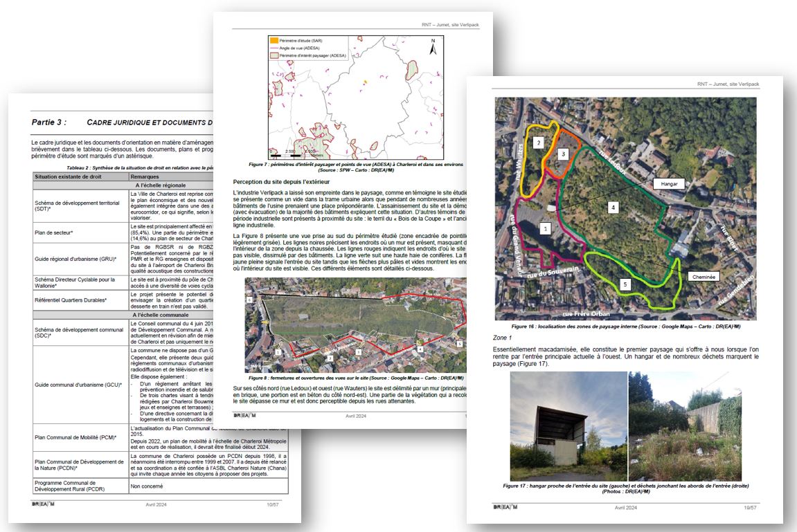Click the "A l'échelle communale" table header
797x532 pixels.
coord(159,314)
